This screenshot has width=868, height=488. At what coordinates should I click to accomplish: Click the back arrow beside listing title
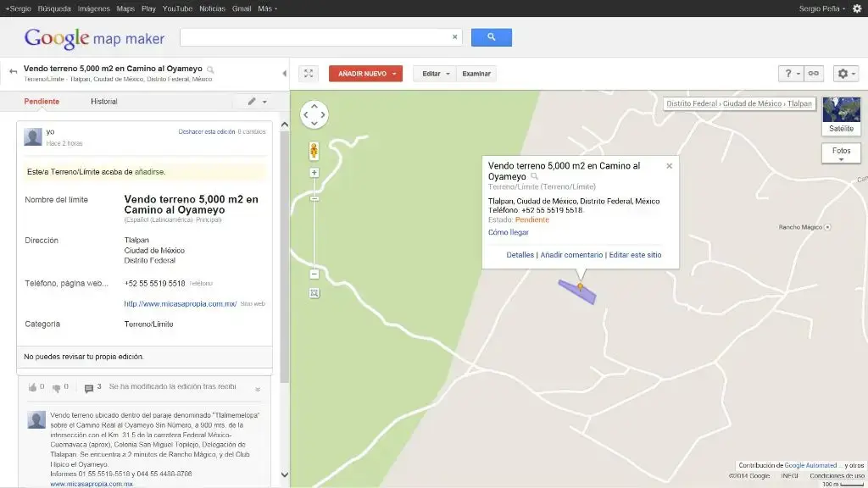pos(13,71)
